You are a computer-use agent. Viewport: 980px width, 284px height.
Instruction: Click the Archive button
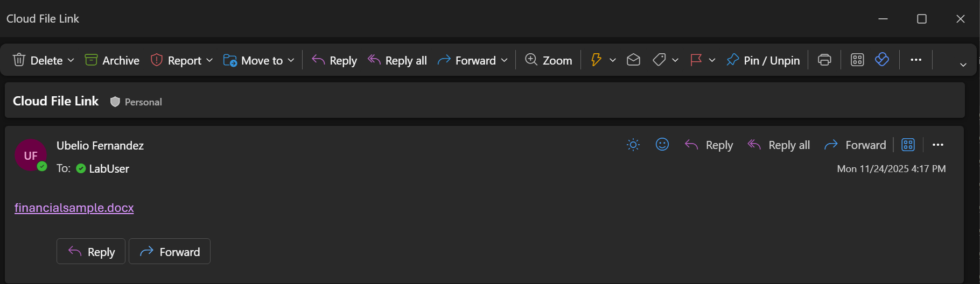[112, 60]
